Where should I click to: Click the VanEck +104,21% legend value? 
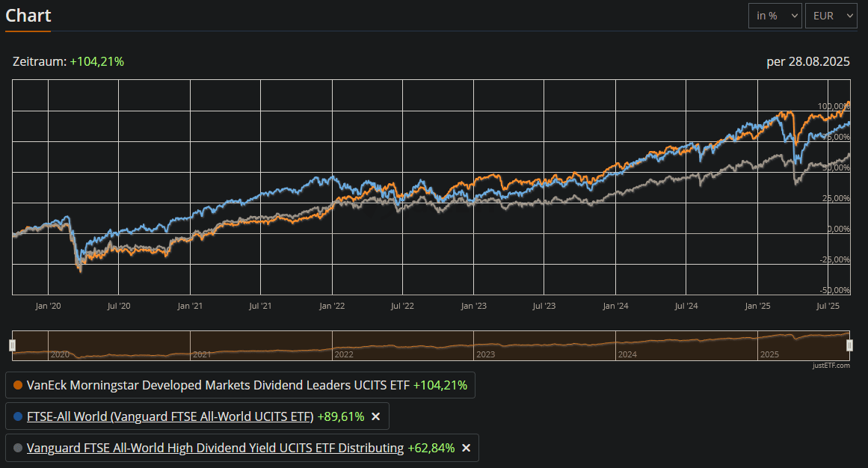(440, 385)
